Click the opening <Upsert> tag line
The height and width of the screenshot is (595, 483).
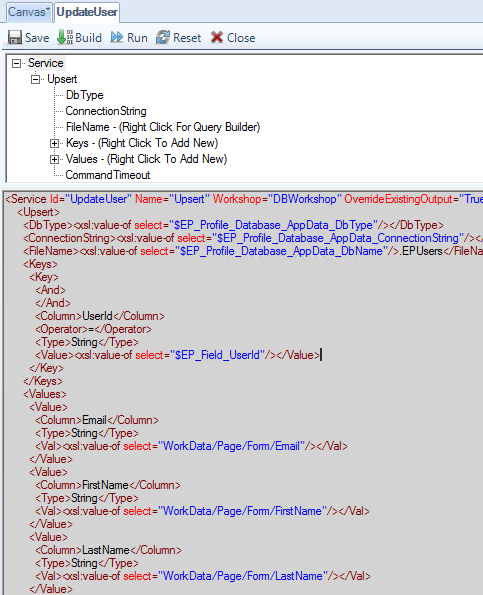click(x=38, y=212)
